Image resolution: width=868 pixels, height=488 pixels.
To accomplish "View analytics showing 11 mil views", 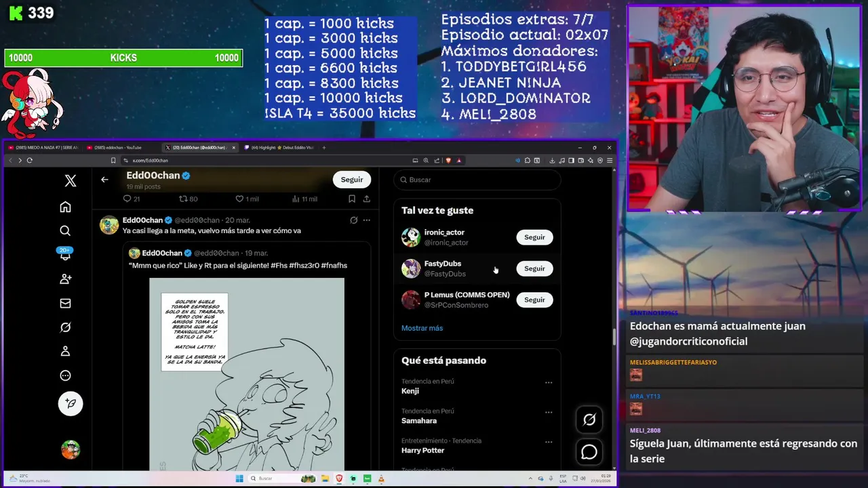I will [304, 199].
